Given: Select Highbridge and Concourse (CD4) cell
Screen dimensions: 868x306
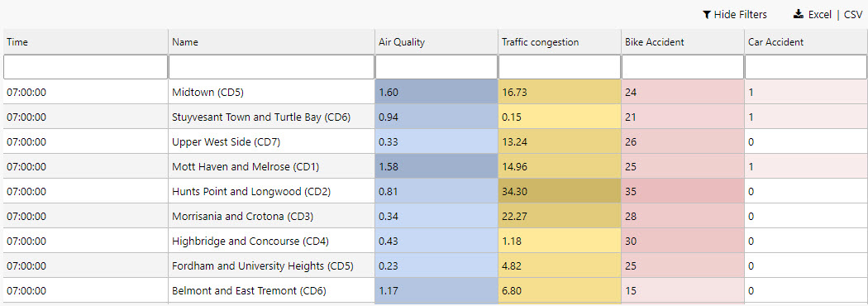Looking at the screenshot, I should click(x=272, y=241).
